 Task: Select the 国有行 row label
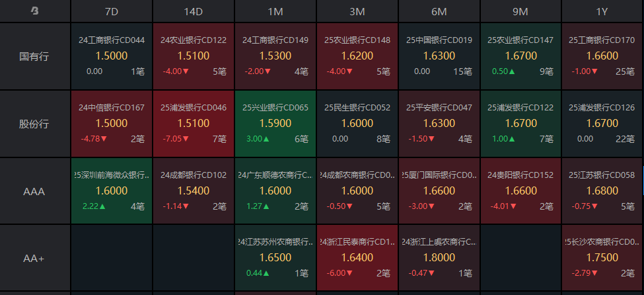pos(35,56)
